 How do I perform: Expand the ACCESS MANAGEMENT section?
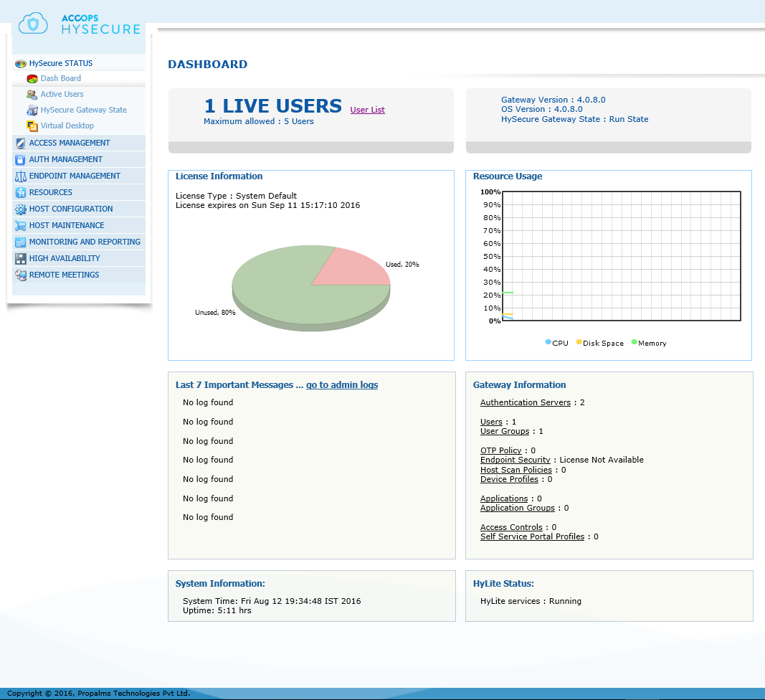click(x=70, y=143)
